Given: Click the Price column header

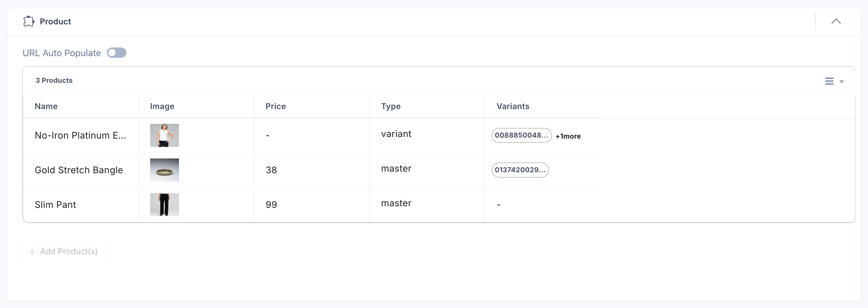Looking at the screenshot, I should point(276,106).
